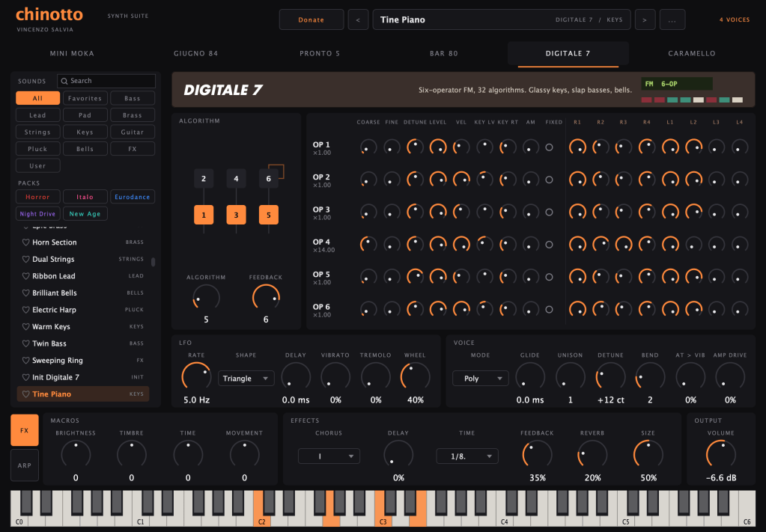Advance to the next preset with right arrow
The height and width of the screenshot is (532, 766).
(x=645, y=20)
